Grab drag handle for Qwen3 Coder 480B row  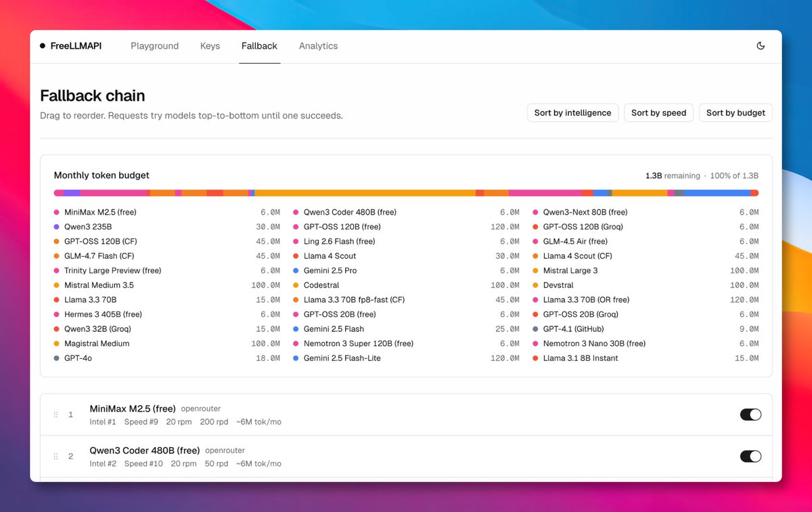(55, 456)
